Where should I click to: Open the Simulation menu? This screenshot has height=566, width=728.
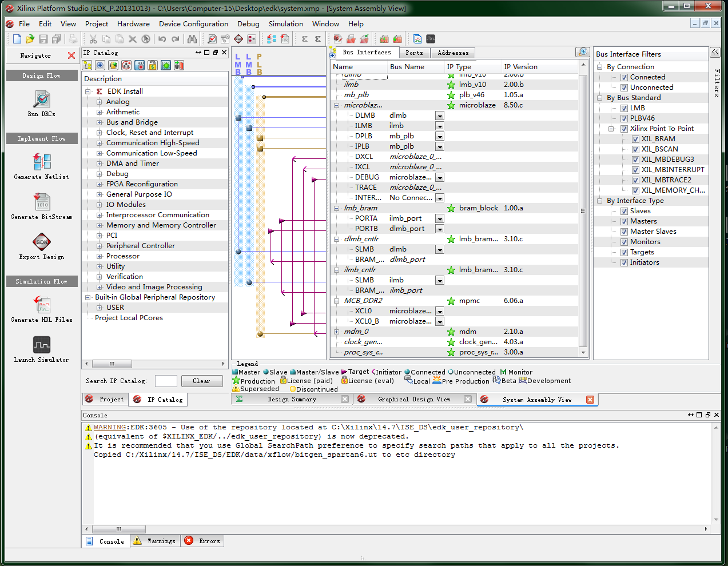286,23
